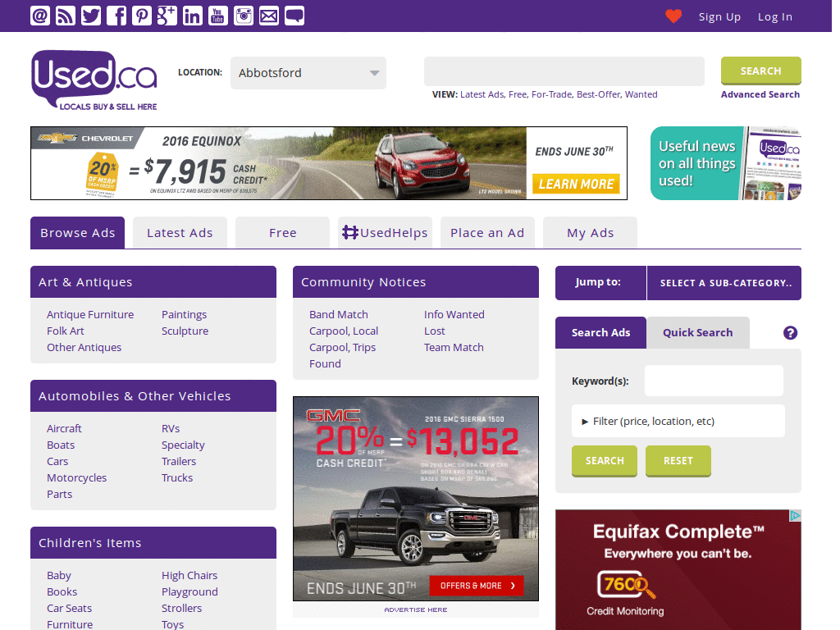840x630 pixels.
Task: Open the Select a Sub-Category dropdown
Action: coord(724,283)
